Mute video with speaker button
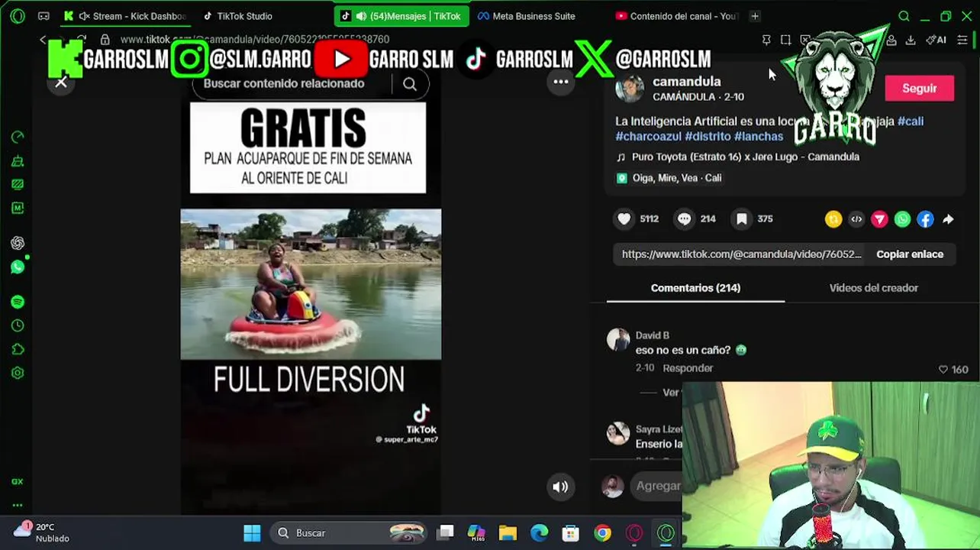Screen dimensions: 980x550 pos(560,487)
